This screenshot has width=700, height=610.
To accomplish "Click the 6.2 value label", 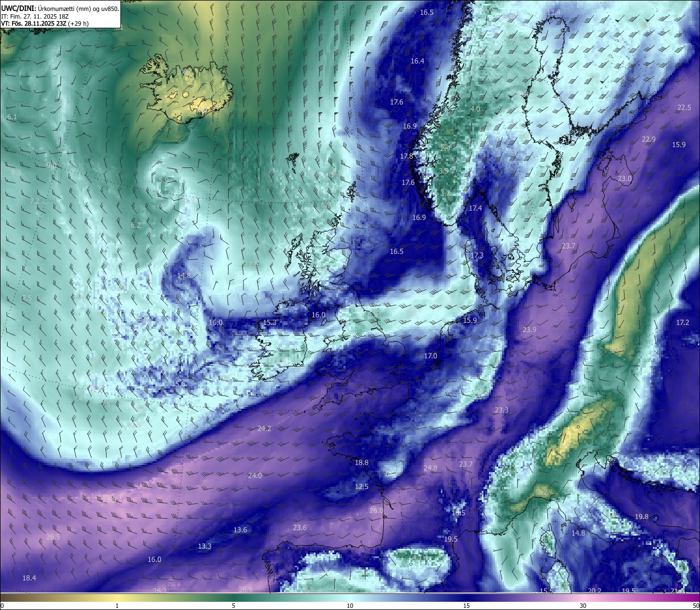I will (136, 225).
